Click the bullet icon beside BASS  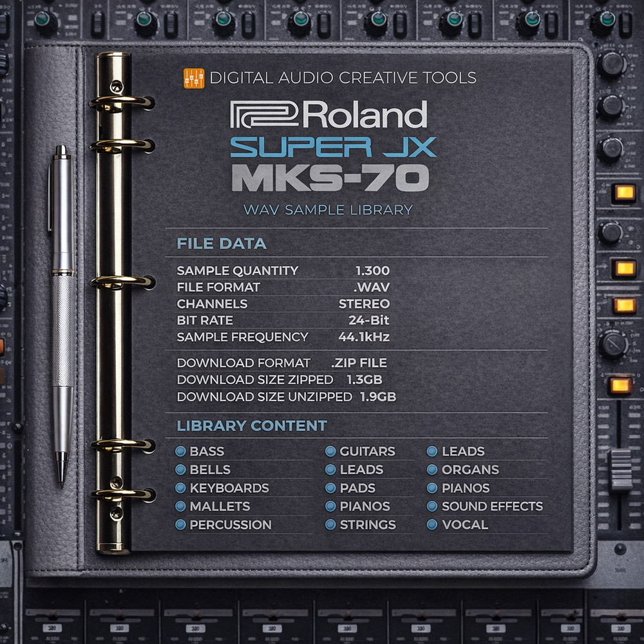tap(182, 451)
